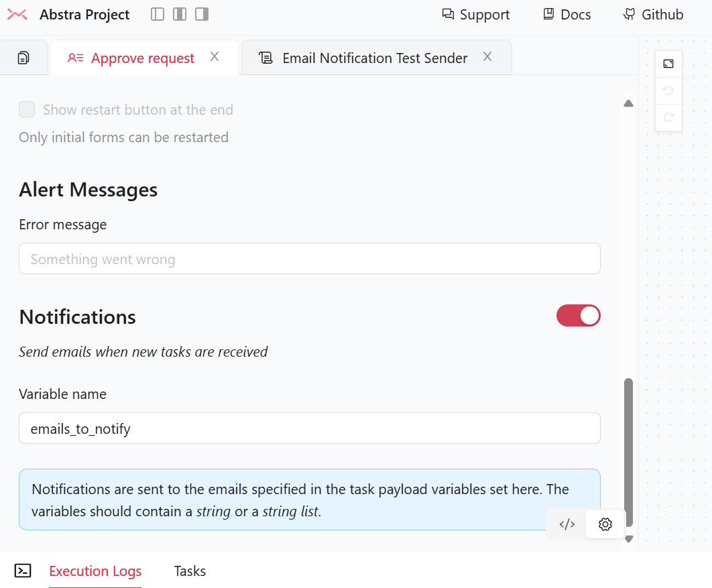The width and height of the screenshot is (712, 588).
Task: Click the Abstra logo icon
Action: point(17,15)
